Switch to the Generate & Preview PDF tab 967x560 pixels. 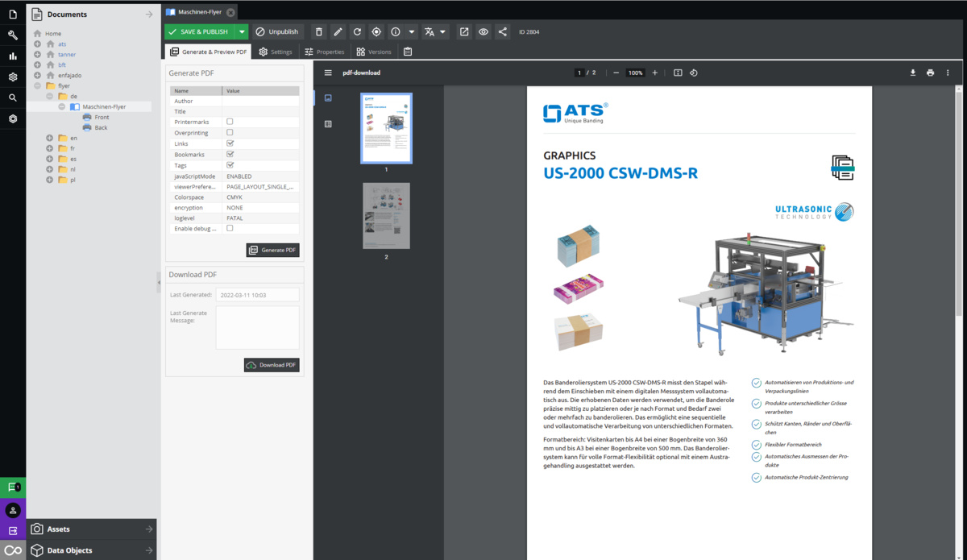(208, 52)
